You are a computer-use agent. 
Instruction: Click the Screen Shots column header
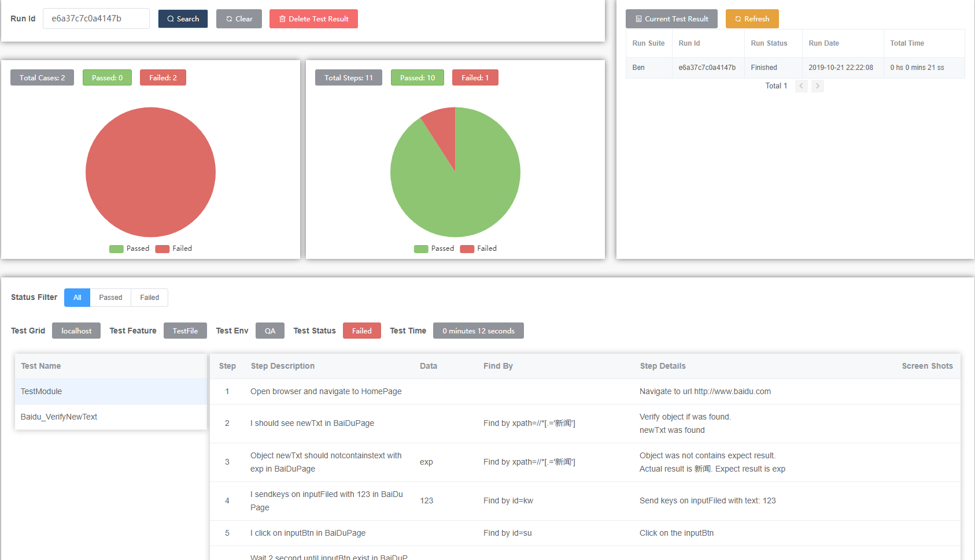point(927,366)
